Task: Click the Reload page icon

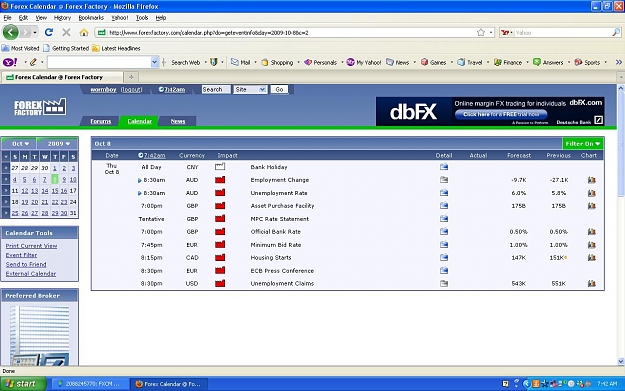Action: tap(49, 32)
